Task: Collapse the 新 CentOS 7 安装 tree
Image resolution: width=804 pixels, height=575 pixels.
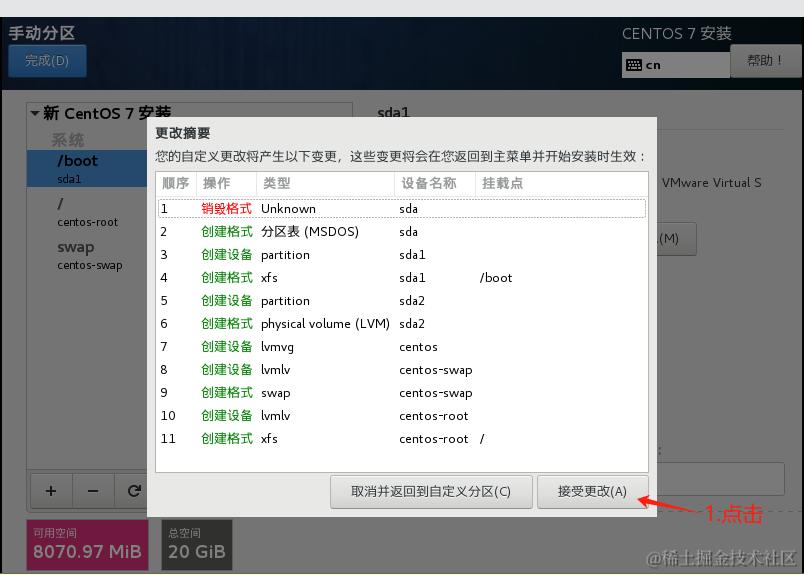Action: [35, 113]
